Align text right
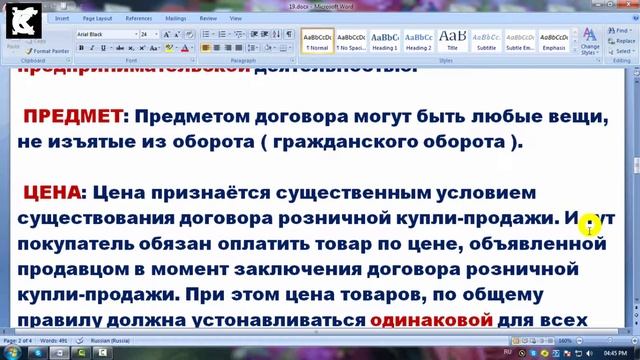Image resolution: width=640 pixels, height=360 pixels. pyautogui.click(x=228, y=48)
